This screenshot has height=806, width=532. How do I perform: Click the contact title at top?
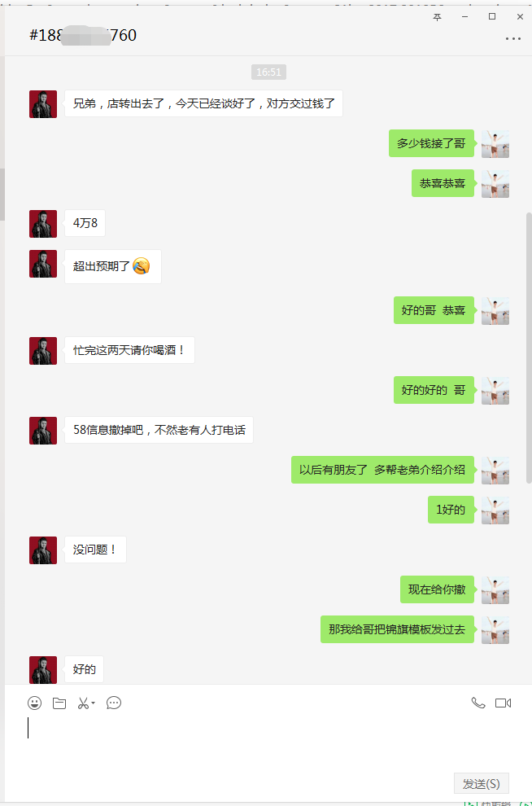coord(83,36)
